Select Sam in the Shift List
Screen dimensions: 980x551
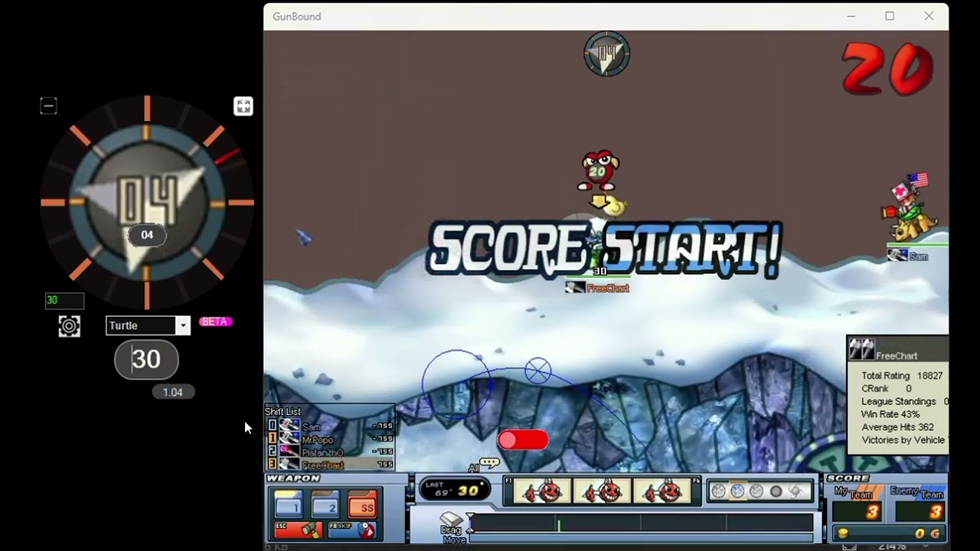(x=330, y=426)
